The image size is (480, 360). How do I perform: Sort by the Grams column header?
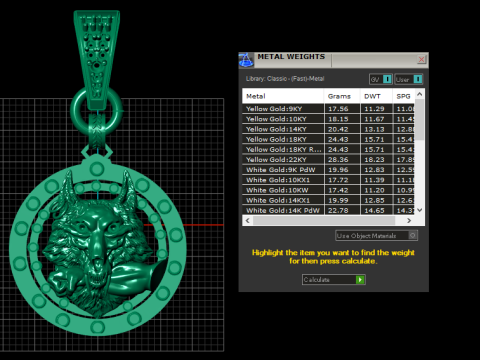point(342,96)
